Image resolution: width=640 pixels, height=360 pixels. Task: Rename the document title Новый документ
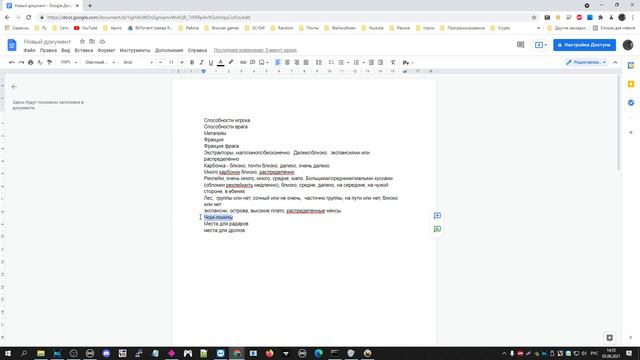[47, 42]
